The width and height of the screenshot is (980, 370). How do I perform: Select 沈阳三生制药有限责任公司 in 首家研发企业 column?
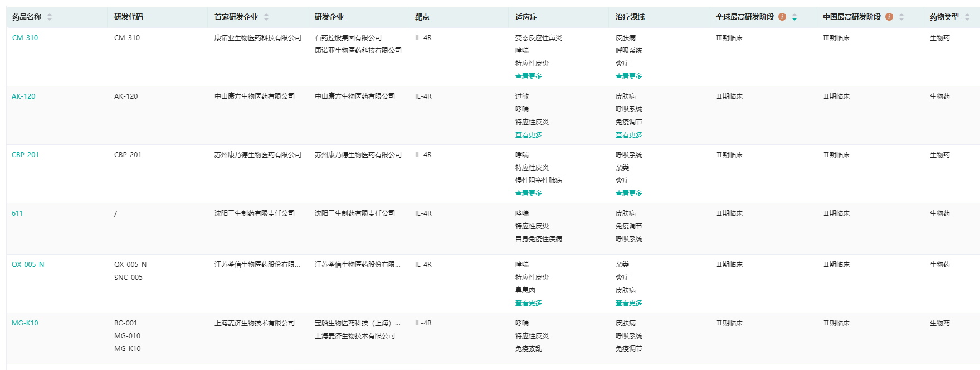click(x=255, y=213)
